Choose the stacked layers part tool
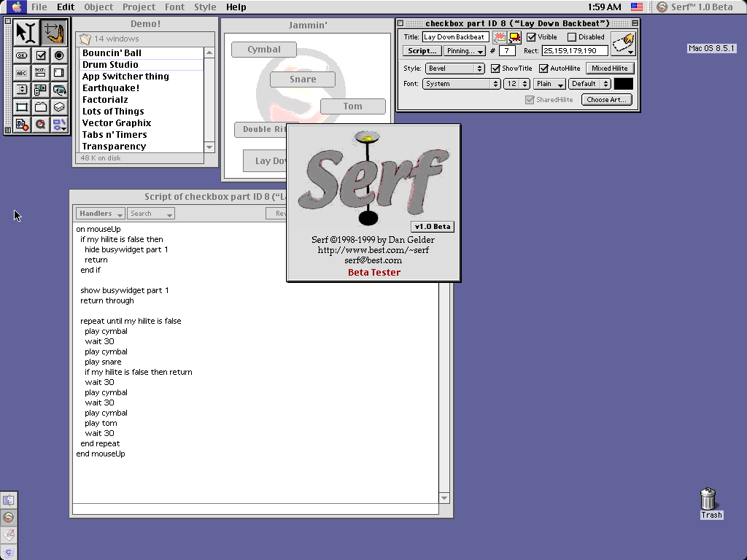The image size is (747, 560). pyautogui.click(x=58, y=107)
